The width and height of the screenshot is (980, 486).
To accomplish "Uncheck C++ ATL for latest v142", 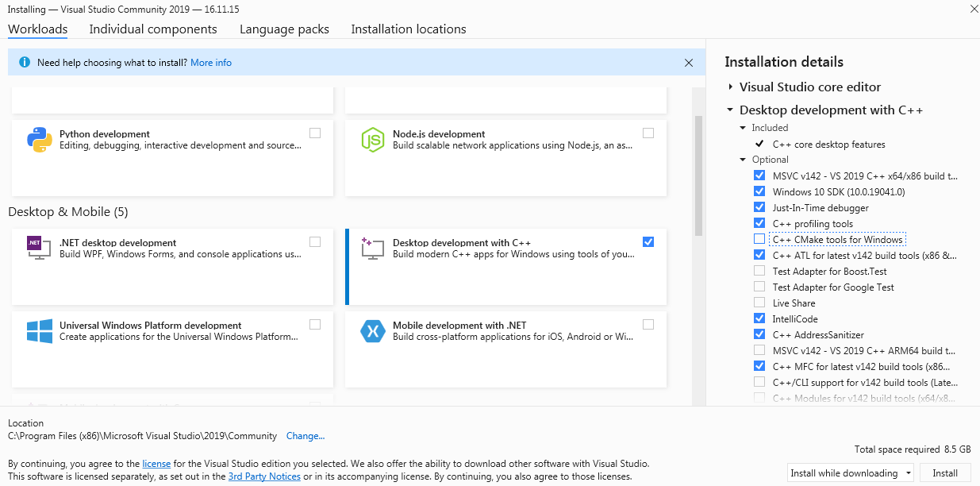I will click(759, 256).
